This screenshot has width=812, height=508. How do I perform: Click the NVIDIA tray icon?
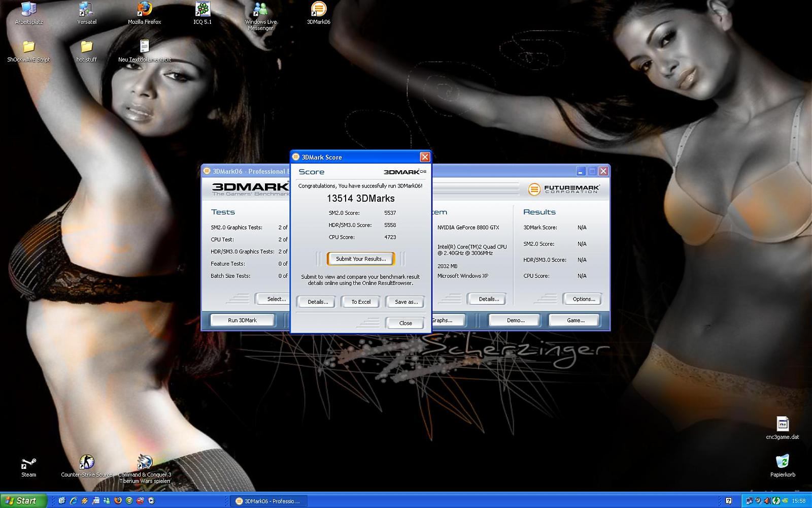[x=785, y=500]
